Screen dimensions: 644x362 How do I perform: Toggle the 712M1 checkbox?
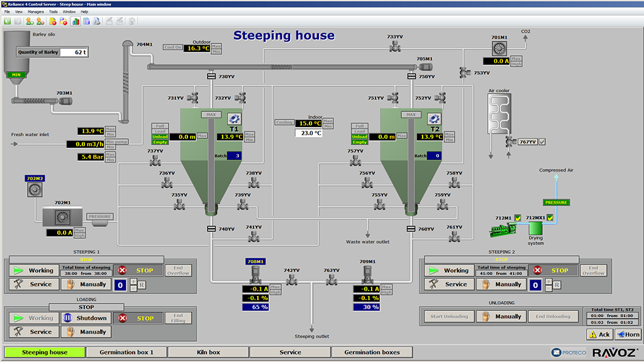click(518, 217)
